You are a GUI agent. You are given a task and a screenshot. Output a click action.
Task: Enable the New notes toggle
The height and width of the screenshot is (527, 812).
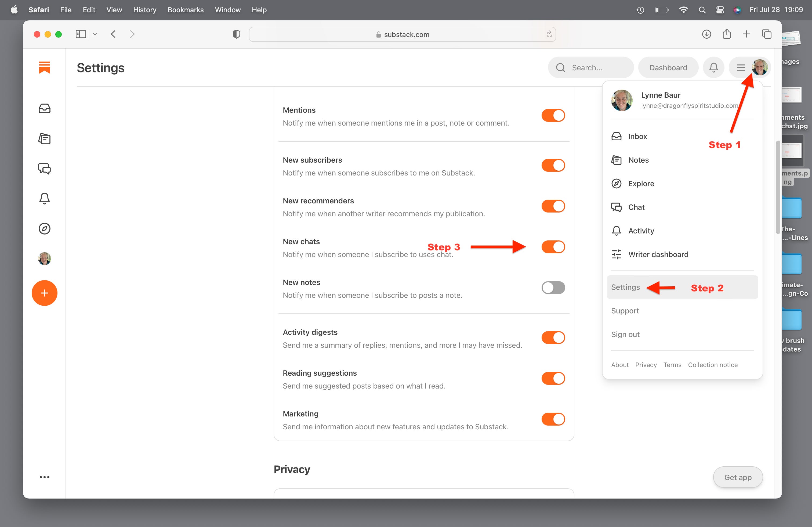[x=553, y=287]
